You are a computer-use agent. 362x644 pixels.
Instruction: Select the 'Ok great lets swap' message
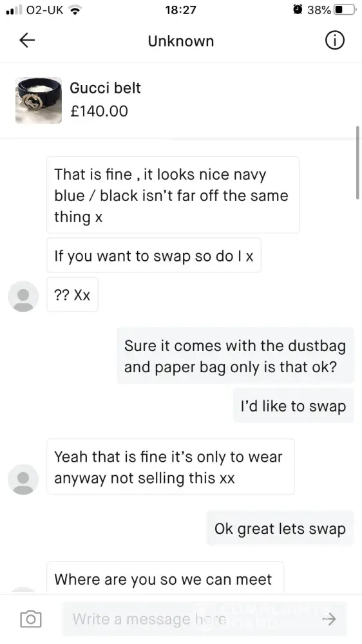(x=280, y=529)
